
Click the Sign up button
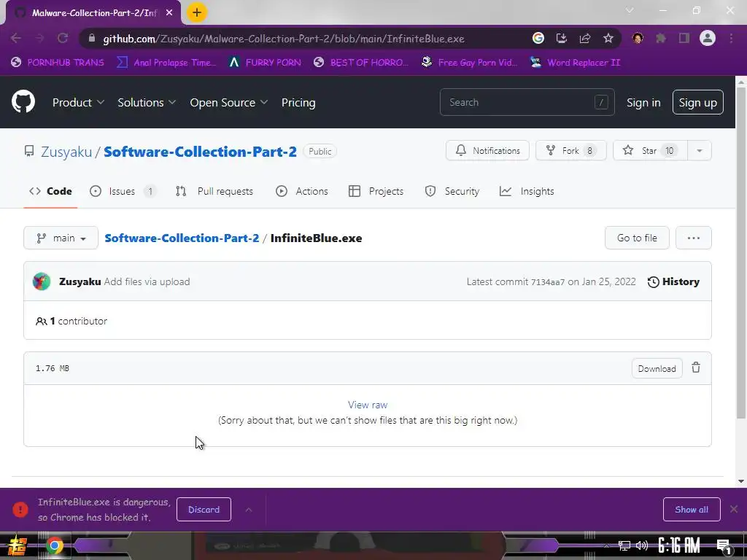[x=697, y=102]
